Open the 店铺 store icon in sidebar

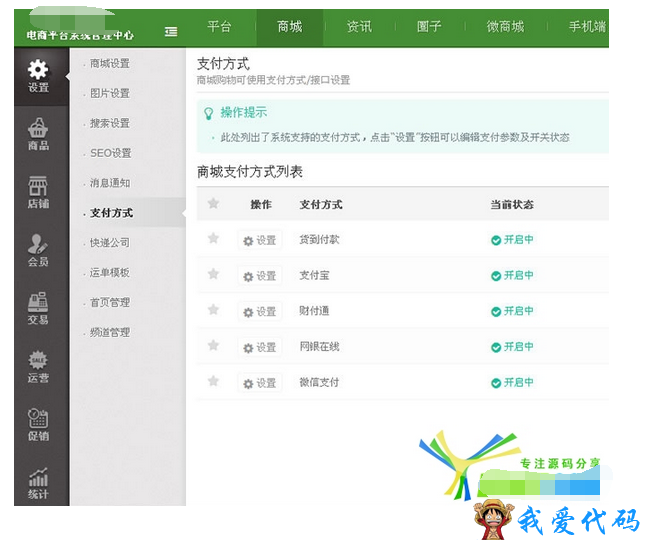[38, 192]
